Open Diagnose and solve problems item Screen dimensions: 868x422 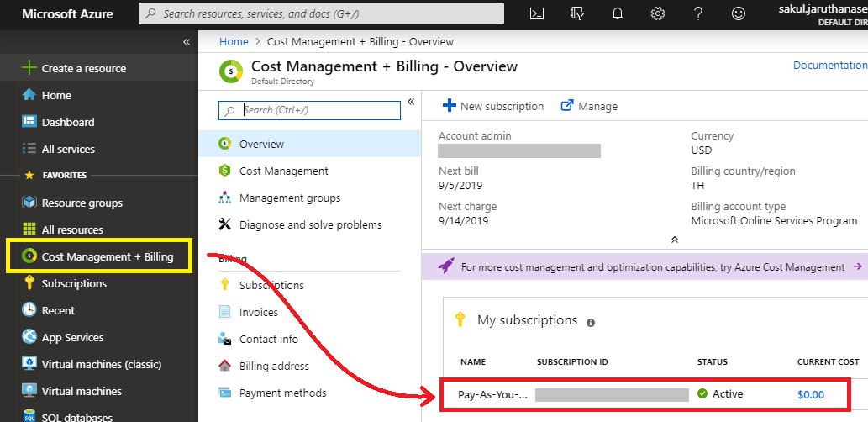coord(310,224)
